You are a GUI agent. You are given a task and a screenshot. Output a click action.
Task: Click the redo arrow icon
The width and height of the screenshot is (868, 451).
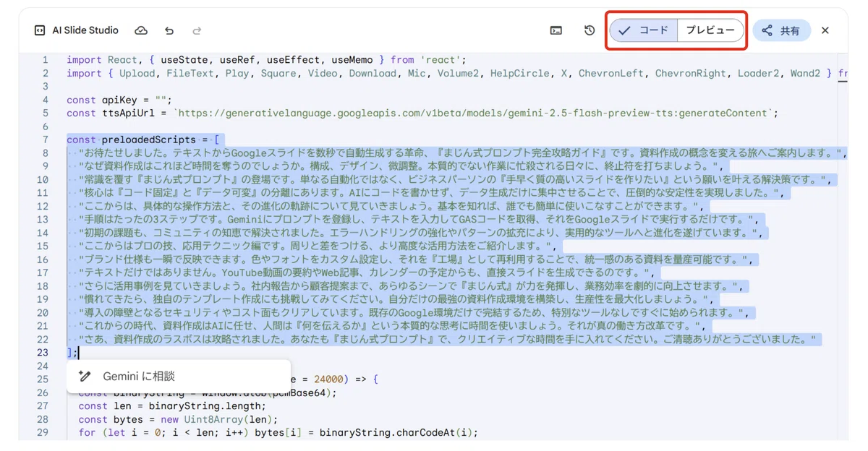[x=197, y=30]
